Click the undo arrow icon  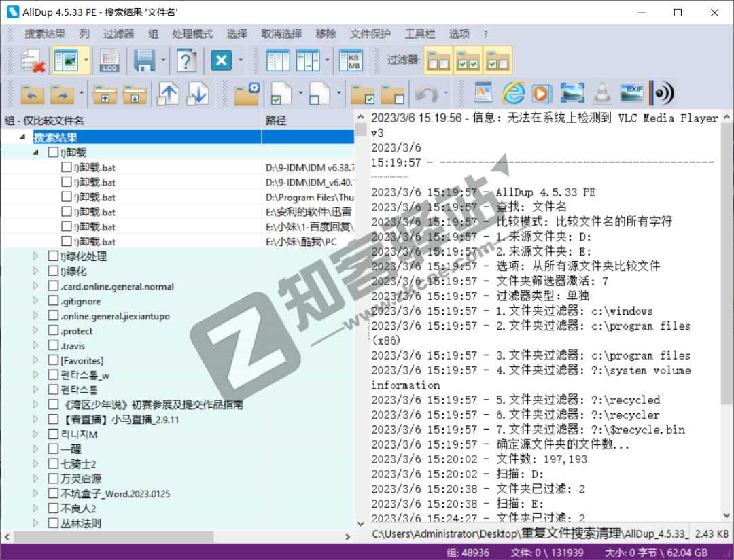427,93
